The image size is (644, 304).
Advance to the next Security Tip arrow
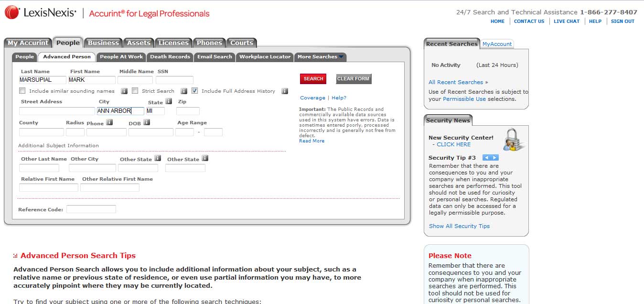pyautogui.click(x=494, y=157)
